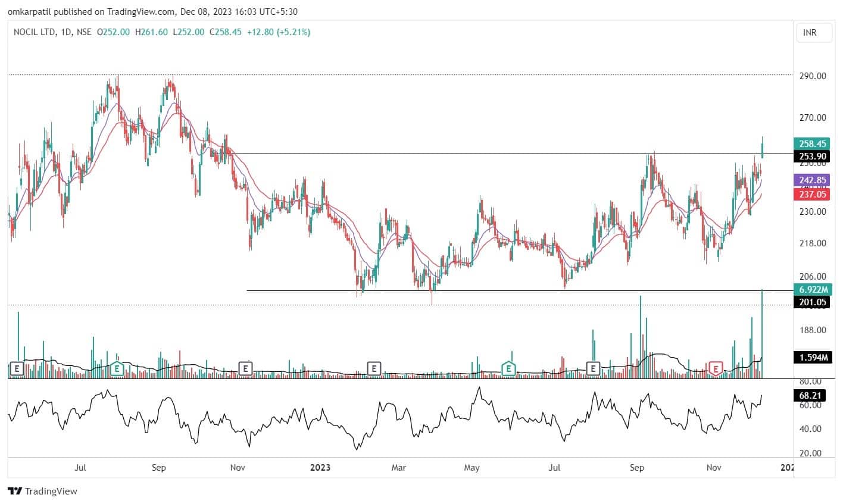Click the 253.90 resistance line label
Image resolution: width=843 pixels, height=504 pixels.
click(811, 156)
